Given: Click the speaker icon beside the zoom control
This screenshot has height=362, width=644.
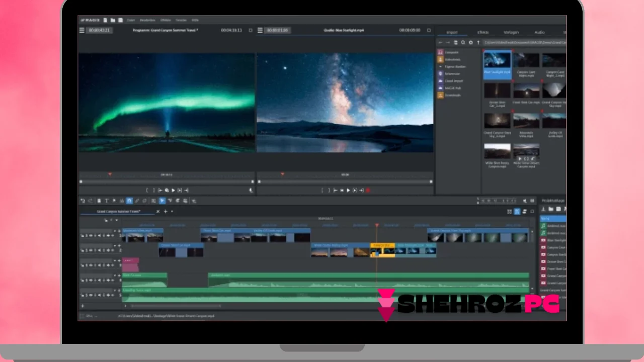Looking at the screenshot, I should click(525, 201).
